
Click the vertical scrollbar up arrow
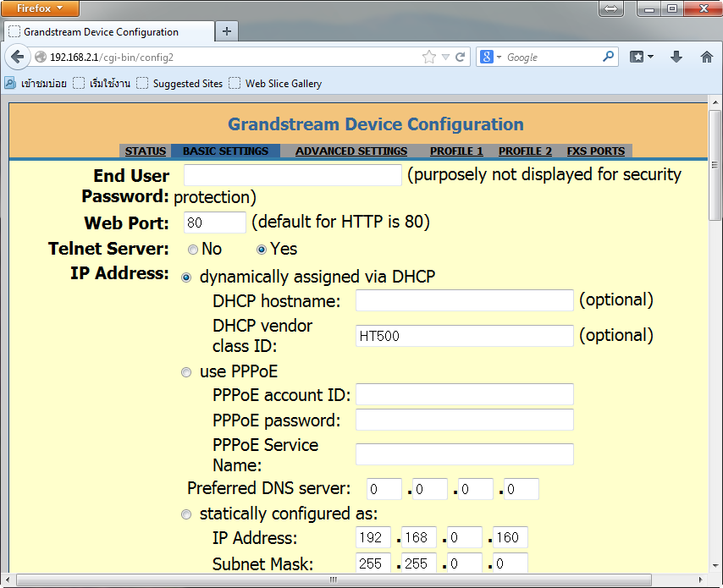click(x=715, y=102)
